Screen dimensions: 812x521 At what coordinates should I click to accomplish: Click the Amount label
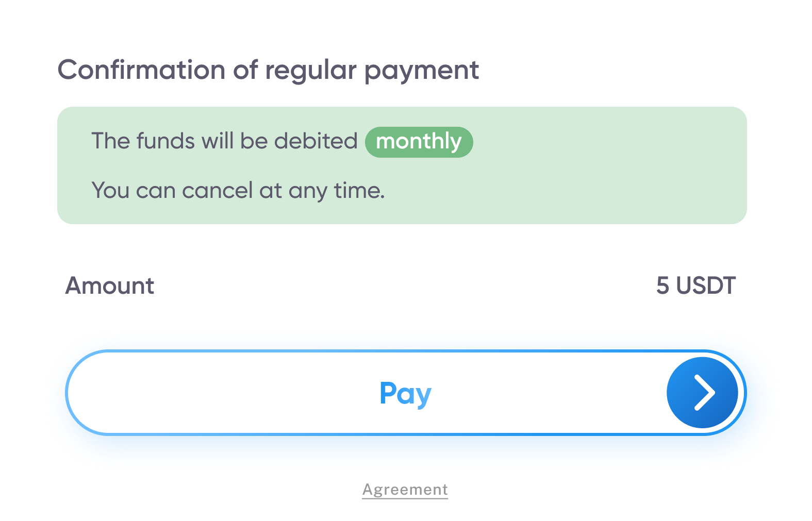point(109,285)
